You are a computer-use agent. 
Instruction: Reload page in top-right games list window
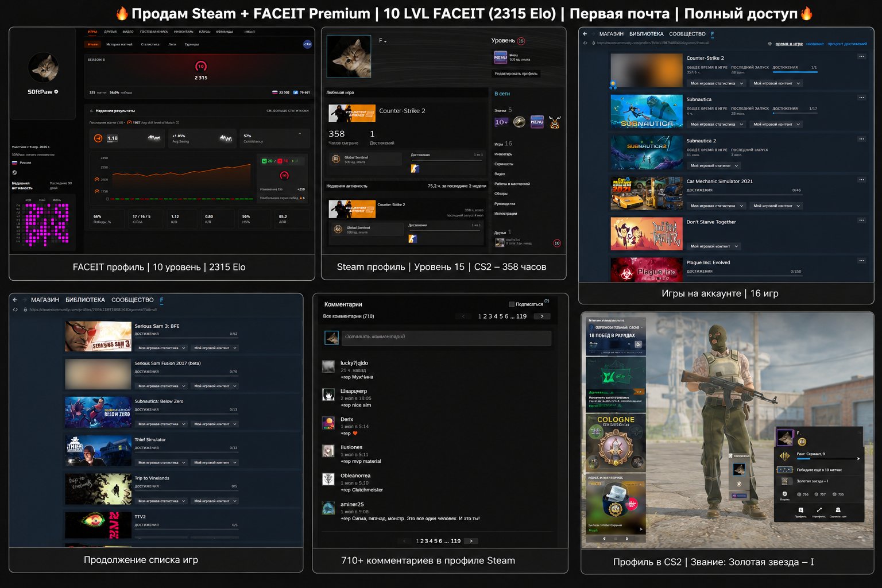pos(585,43)
